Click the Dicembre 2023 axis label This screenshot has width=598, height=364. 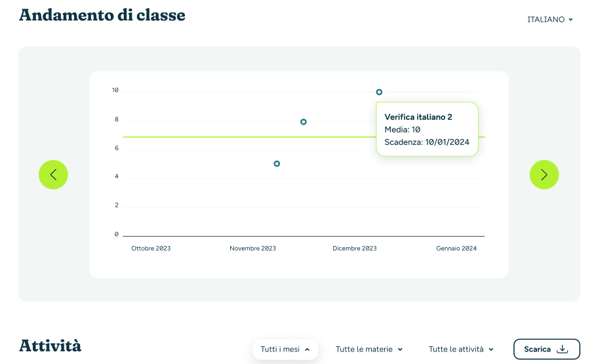point(354,249)
